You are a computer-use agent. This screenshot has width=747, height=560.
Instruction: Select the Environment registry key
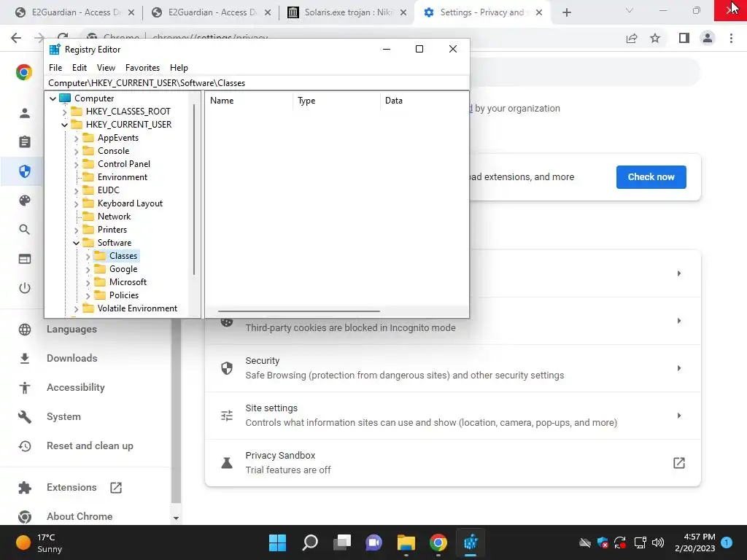[123, 177]
